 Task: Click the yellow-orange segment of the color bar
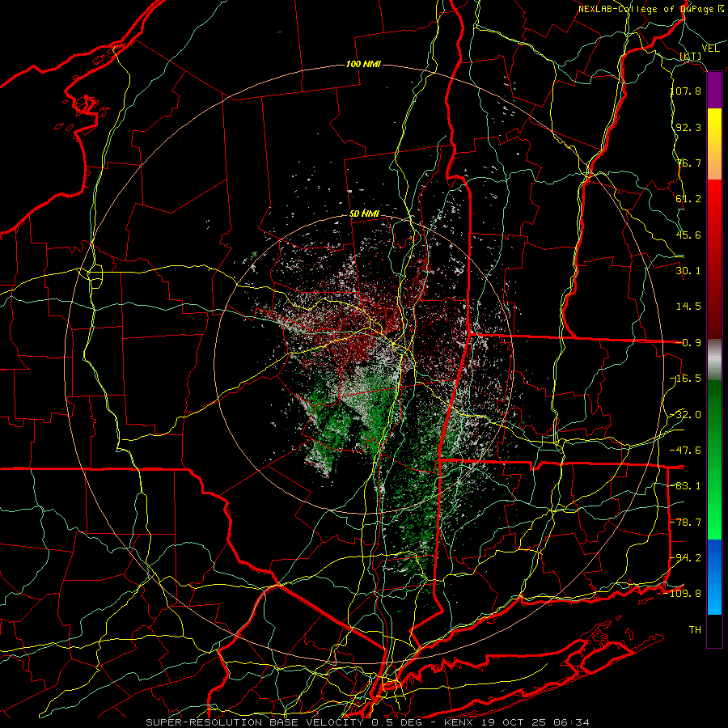coord(714,145)
